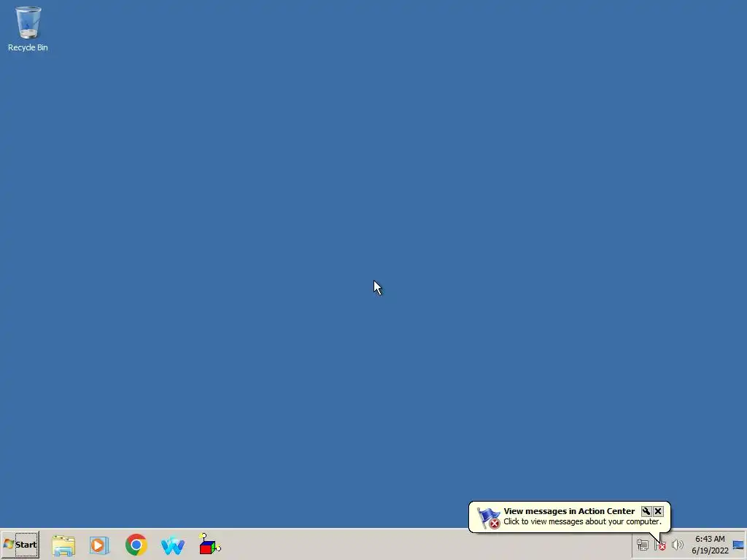Close the Action Center balloon notification
Viewport: 747px width, 560px height.
coord(658,511)
